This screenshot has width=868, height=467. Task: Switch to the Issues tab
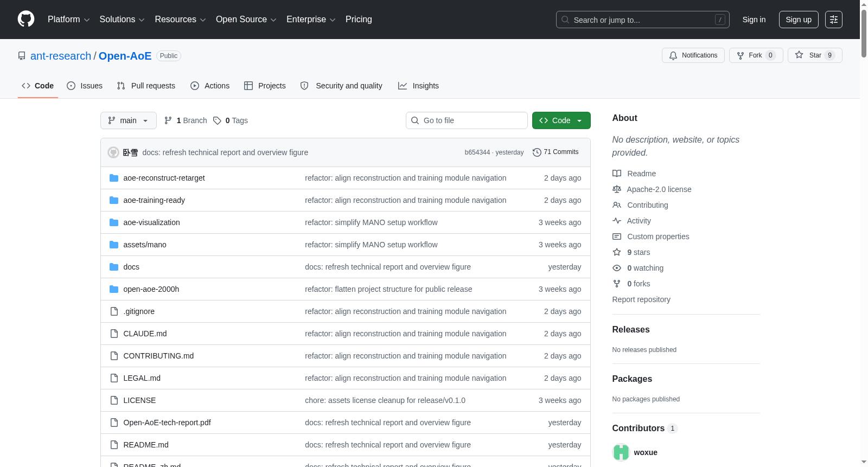(x=85, y=86)
